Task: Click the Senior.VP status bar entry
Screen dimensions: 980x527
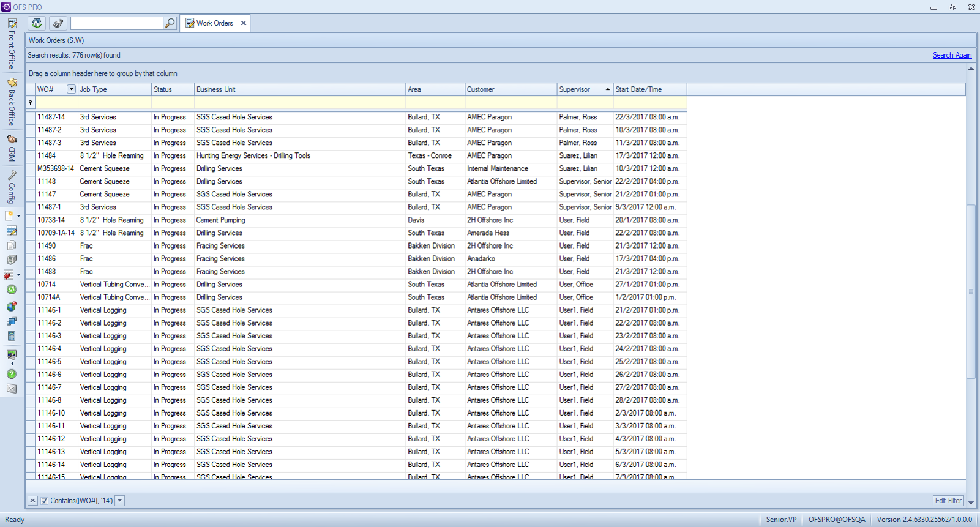Action: 781,520
